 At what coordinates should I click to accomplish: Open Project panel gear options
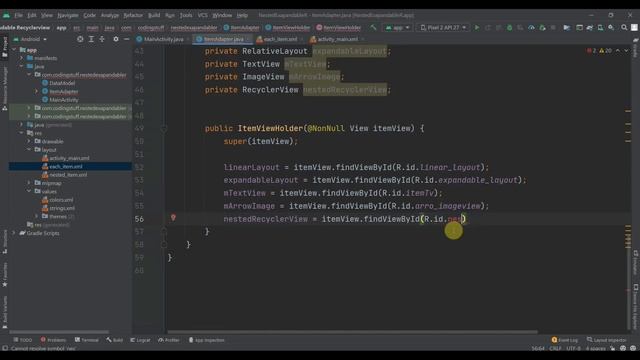[x=116, y=39]
